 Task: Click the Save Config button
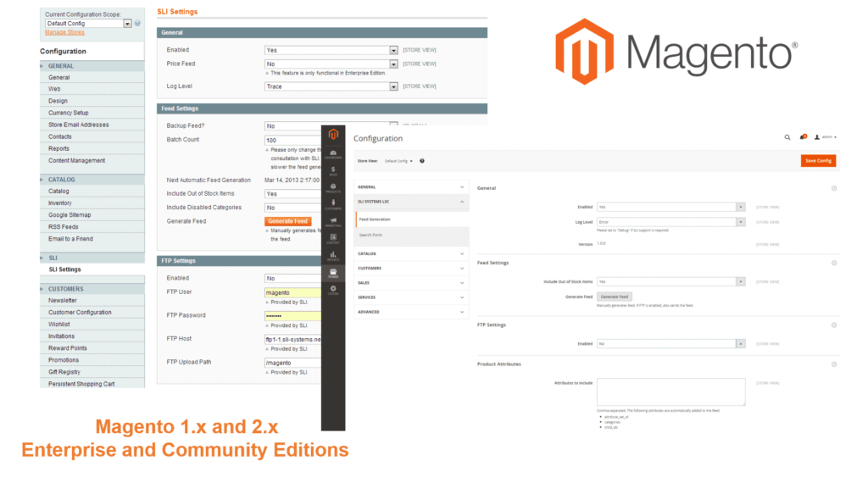[818, 161]
